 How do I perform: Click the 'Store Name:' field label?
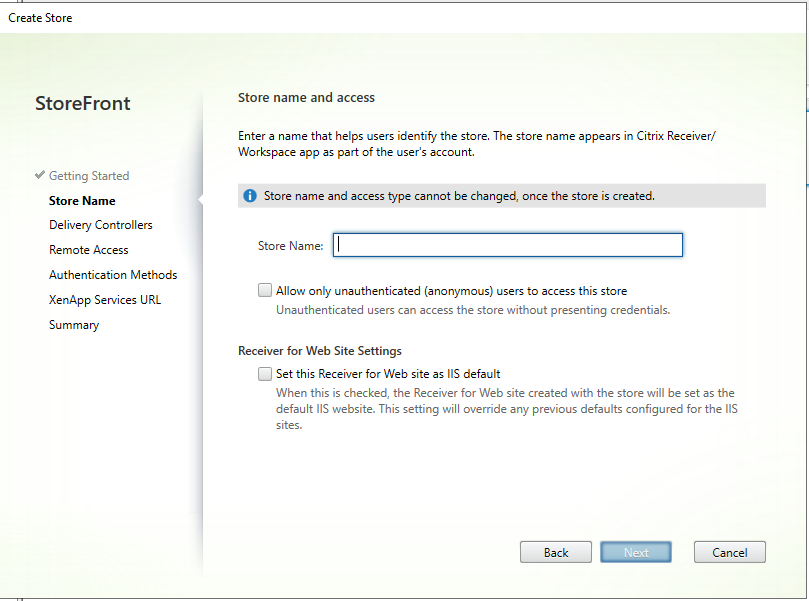click(x=290, y=246)
